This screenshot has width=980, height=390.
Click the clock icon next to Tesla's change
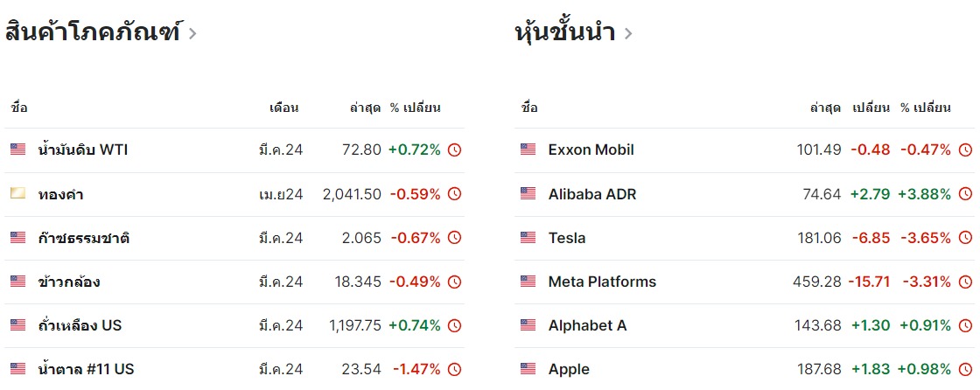(966, 238)
